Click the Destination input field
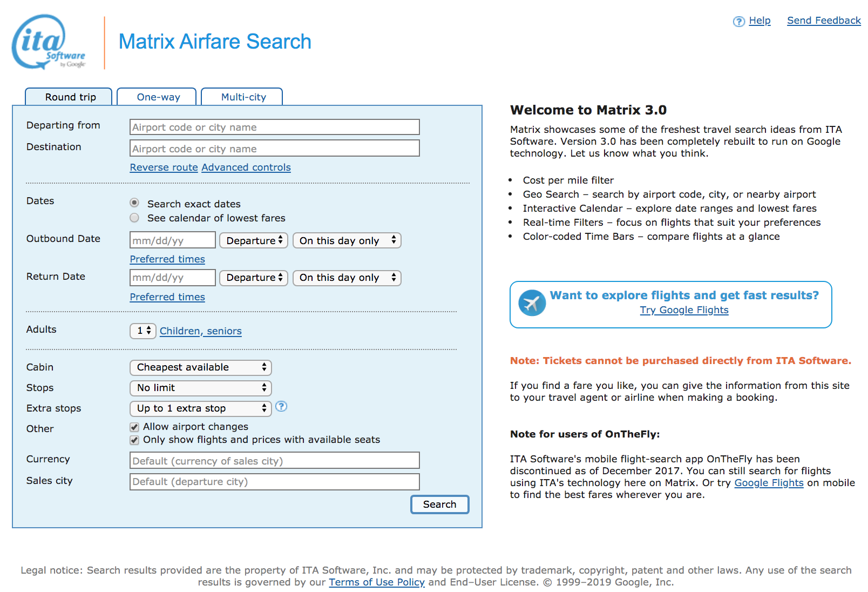This screenshot has width=868, height=592. click(275, 149)
